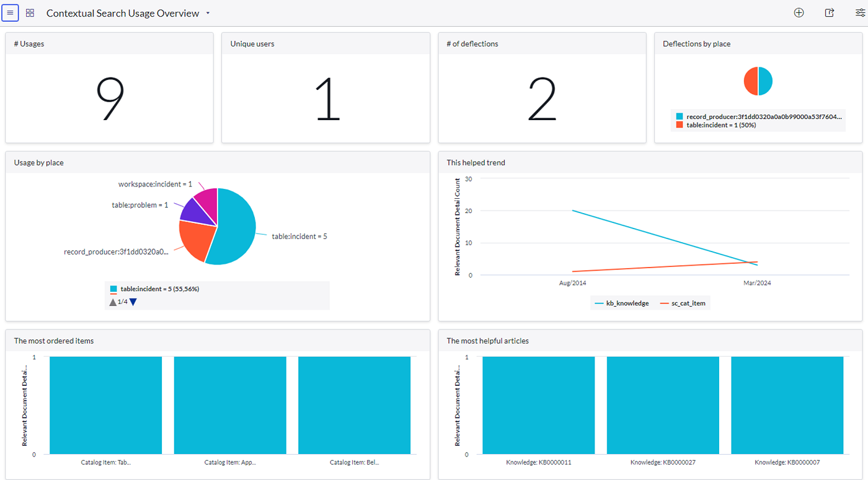Viewport: 868px width, 480px height.
Task: Click the record_producer label on the Usage pie
Action: (116, 252)
